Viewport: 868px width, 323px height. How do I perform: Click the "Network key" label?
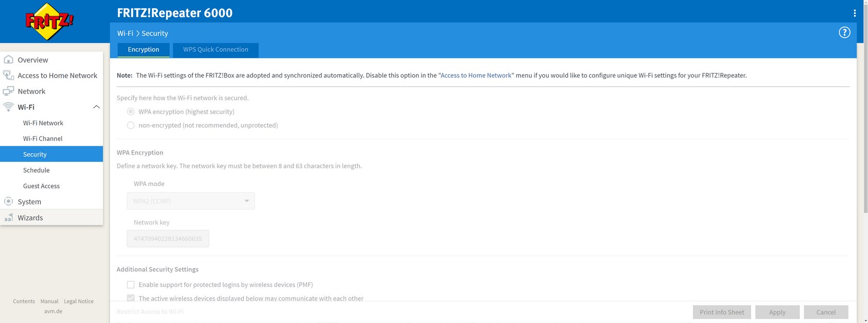[151, 222]
